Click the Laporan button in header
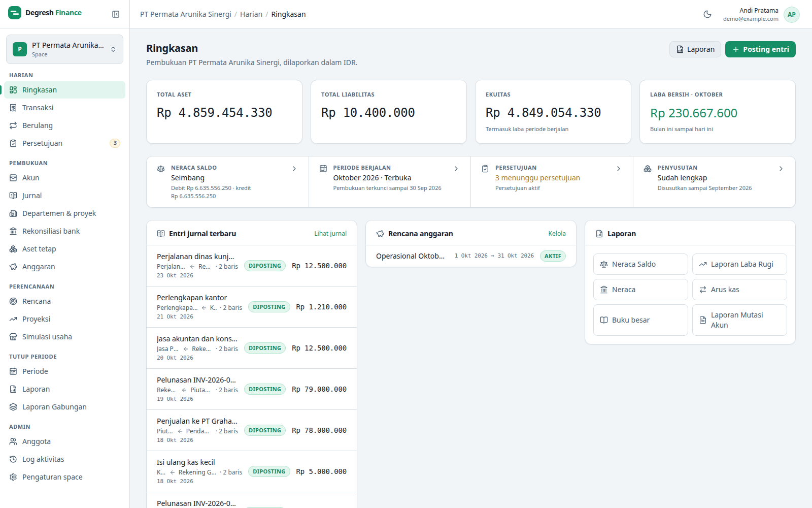 (x=695, y=49)
